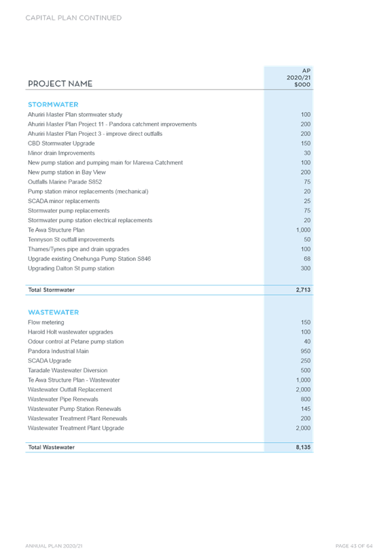This screenshot has width=392, height=559.
Task: Select the STORMWATER section heading
Action: tap(53, 105)
